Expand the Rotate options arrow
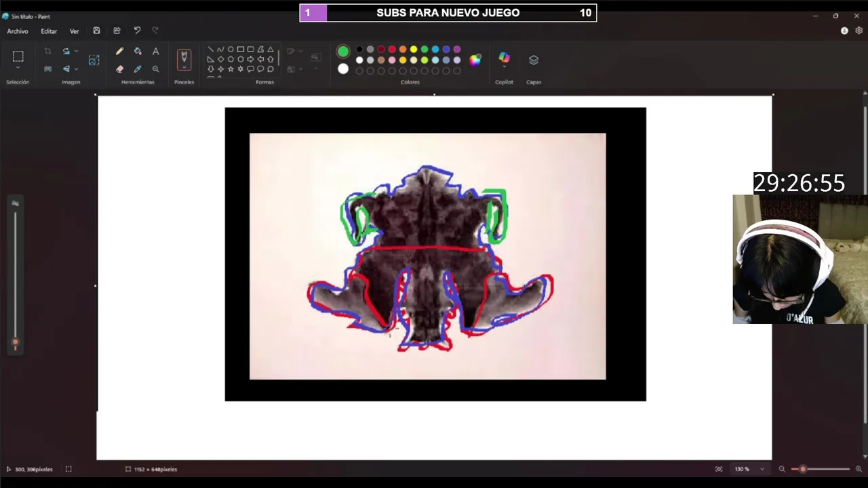The height and width of the screenshot is (488, 868). click(x=76, y=52)
